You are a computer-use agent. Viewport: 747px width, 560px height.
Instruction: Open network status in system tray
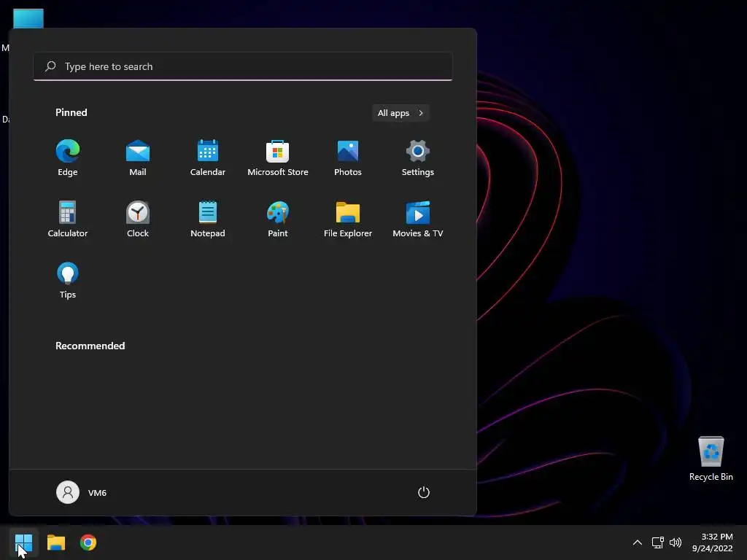658,542
